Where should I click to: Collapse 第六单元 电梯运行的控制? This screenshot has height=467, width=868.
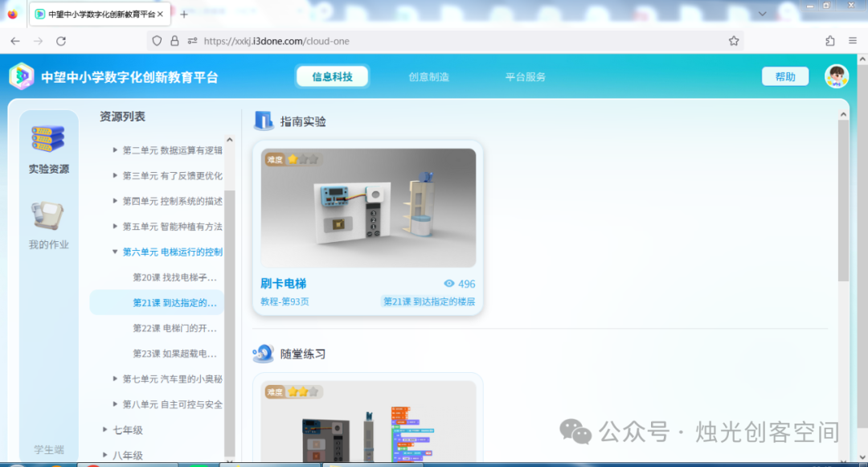pos(115,252)
